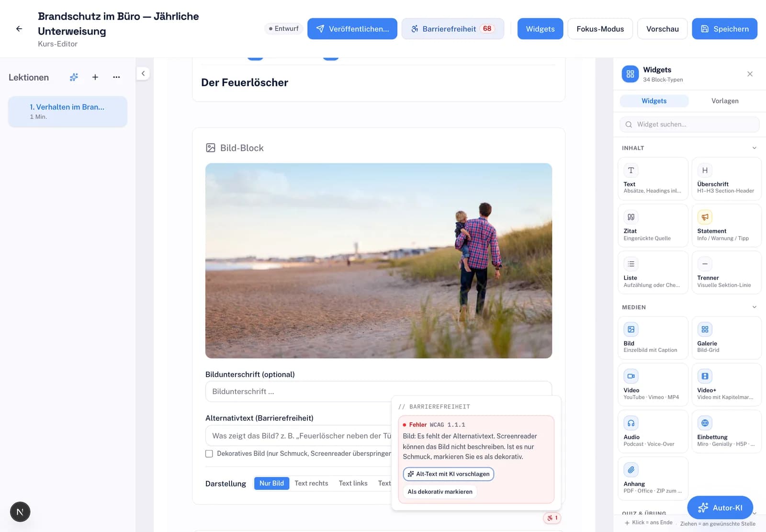
Task: Insert the Einbettung widget
Action: tap(726, 431)
